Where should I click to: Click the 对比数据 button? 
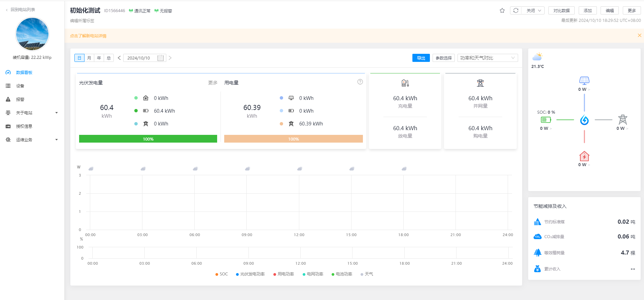point(561,11)
